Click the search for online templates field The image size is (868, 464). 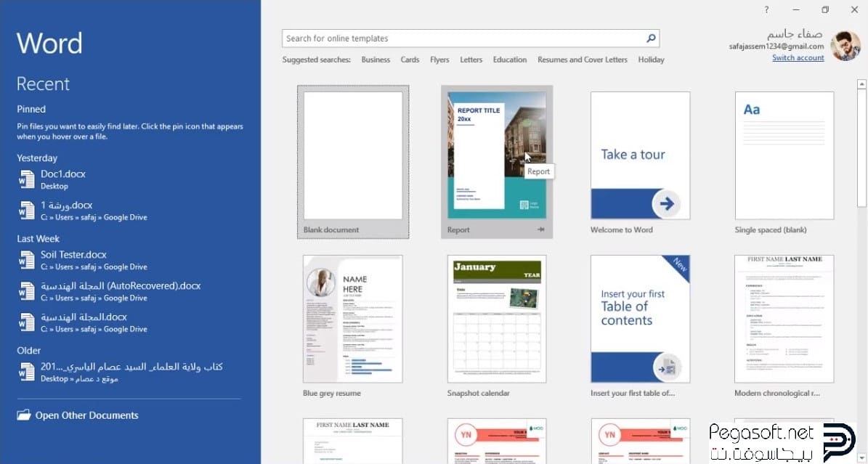pos(471,38)
